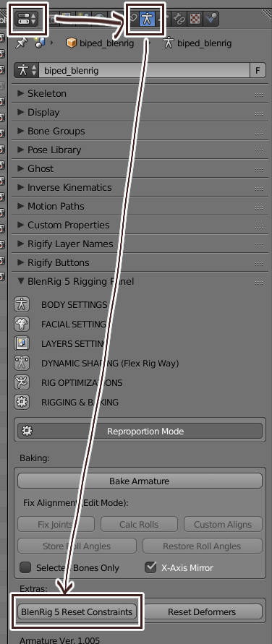Click the RIGGING & BAKING gear icon
The width and height of the screenshot is (272, 644).
[x=22, y=402]
